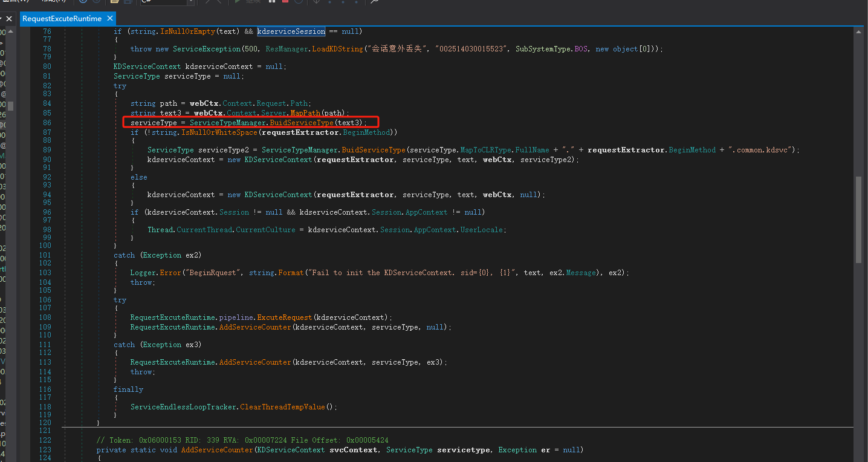
Task: Click FullName on line 89
Action: click(x=532, y=150)
